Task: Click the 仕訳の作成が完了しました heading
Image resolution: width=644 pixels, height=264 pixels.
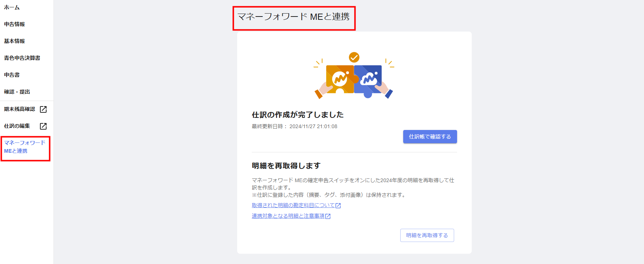Action: click(298, 115)
